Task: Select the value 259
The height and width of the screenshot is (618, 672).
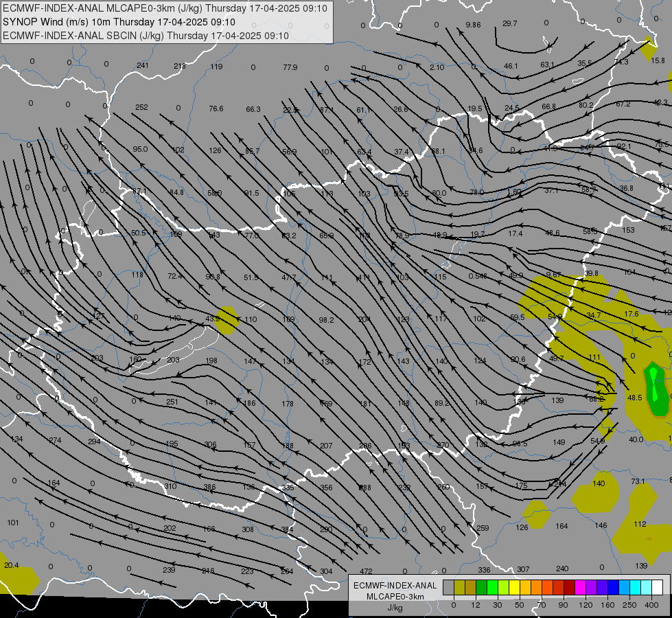Action: click(483, 528)
